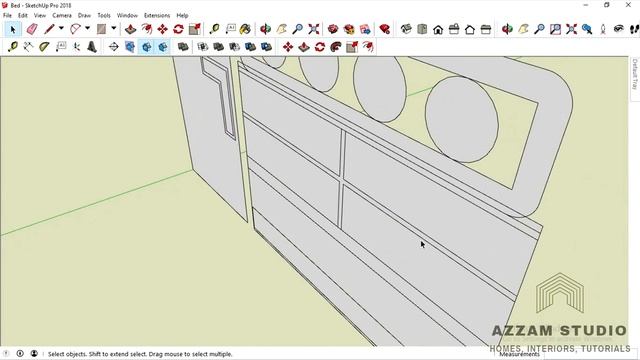Pick the Arc drawing tool
640x360 pixels.
pyautogui.click(x=76, y=29)
